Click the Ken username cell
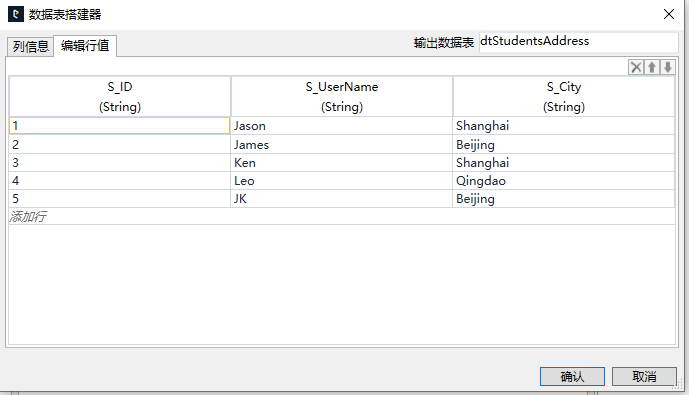The width and height of the screenshot is (689, 395). [342, 163]
